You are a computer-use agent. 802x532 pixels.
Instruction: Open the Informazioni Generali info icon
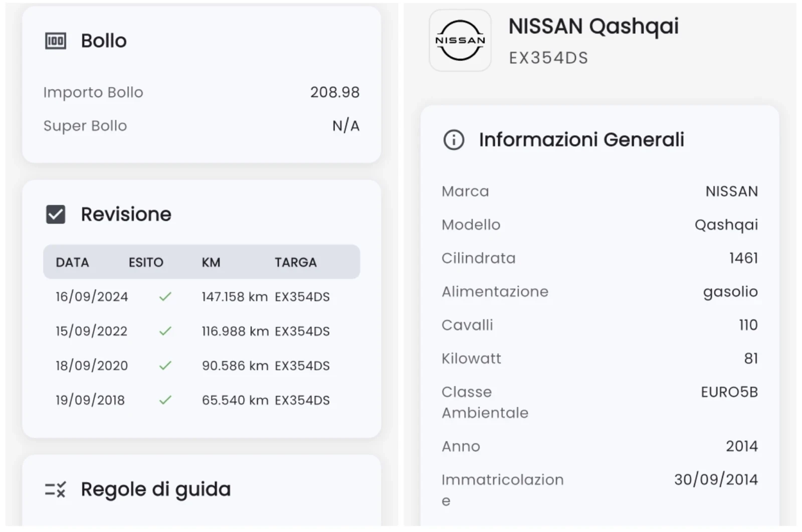(x=453, y=140)
